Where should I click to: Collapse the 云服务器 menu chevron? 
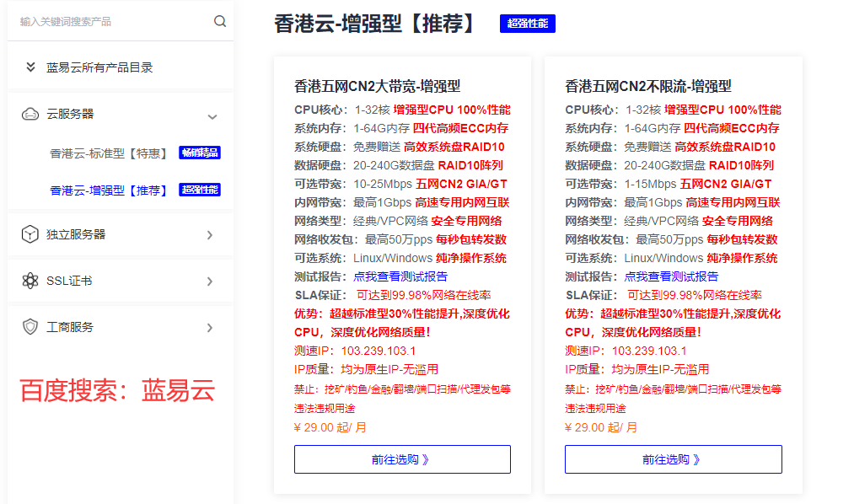[212, 116]
